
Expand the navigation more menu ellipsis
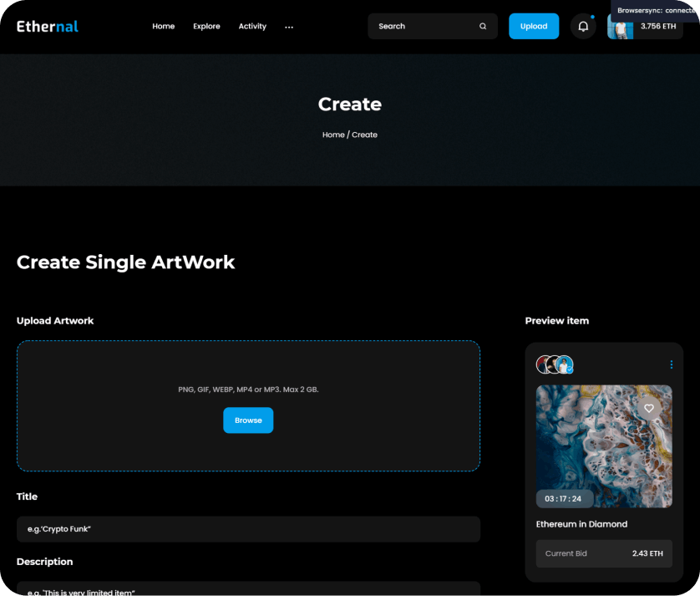[289, 27]
